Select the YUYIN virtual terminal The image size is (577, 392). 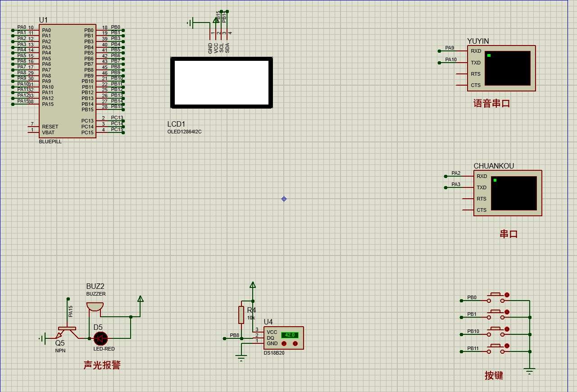point(501,68)
